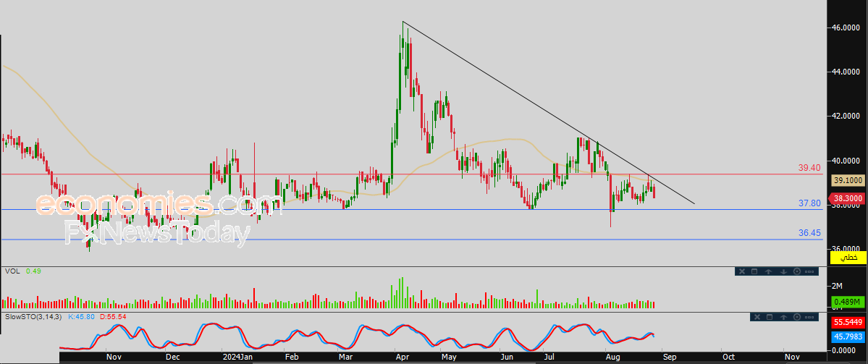This screenshot has width=868, height=364.
Task: Select the green 0.489M volume tag
Action: click(x=848, y=302)
